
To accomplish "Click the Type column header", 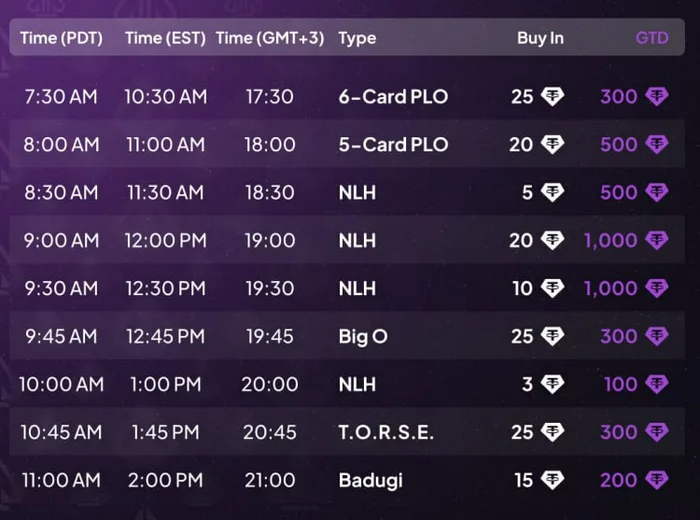I will [357, 39].
